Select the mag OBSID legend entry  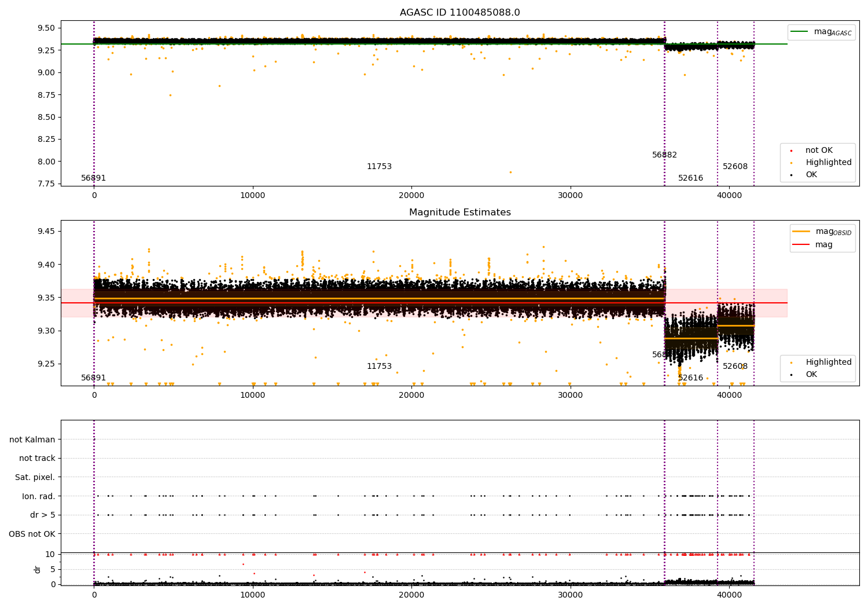[x=823, y=232]
